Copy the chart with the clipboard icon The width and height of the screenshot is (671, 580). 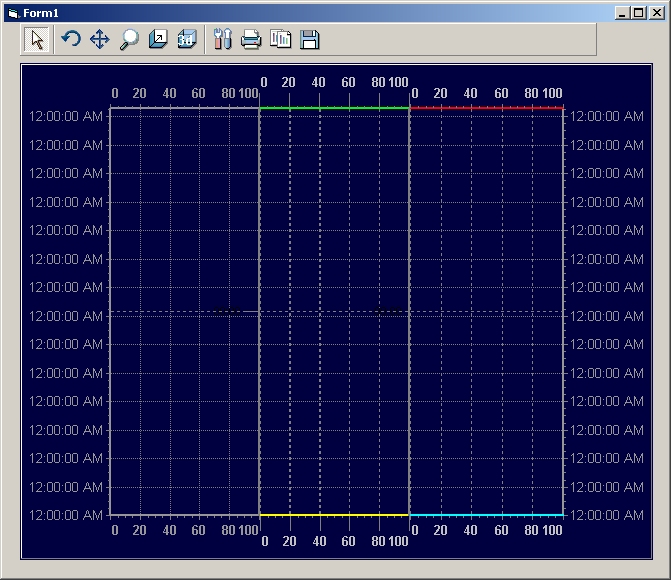280,39
